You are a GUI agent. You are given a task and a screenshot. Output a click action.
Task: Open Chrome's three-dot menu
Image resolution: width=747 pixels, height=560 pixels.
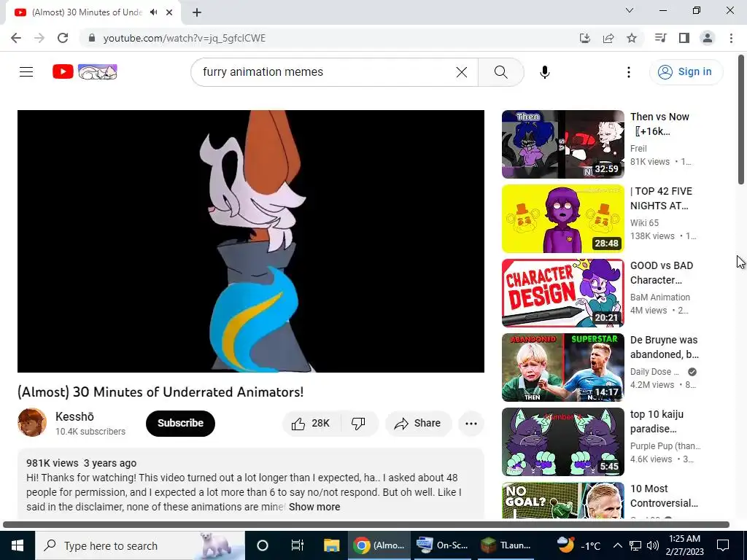point(731,38)
